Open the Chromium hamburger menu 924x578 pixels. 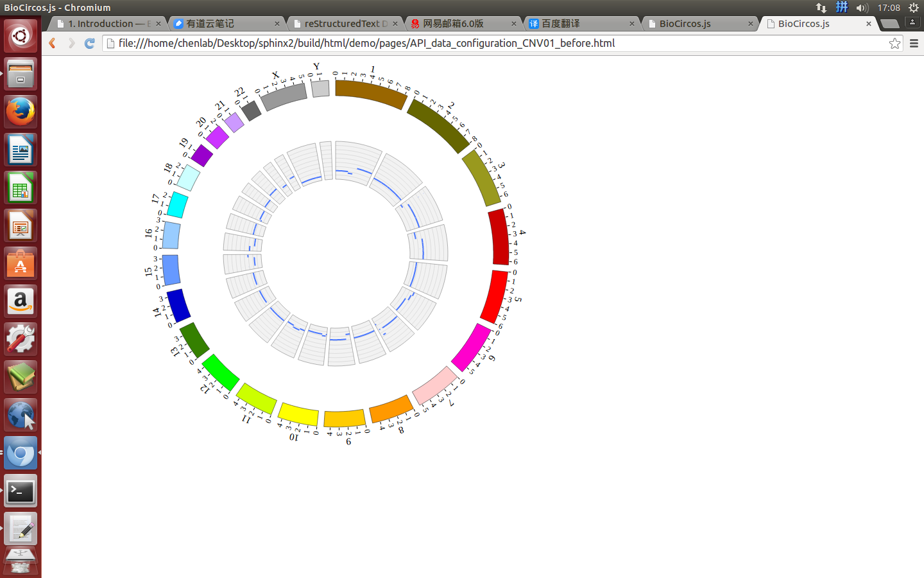coord(914,43)
